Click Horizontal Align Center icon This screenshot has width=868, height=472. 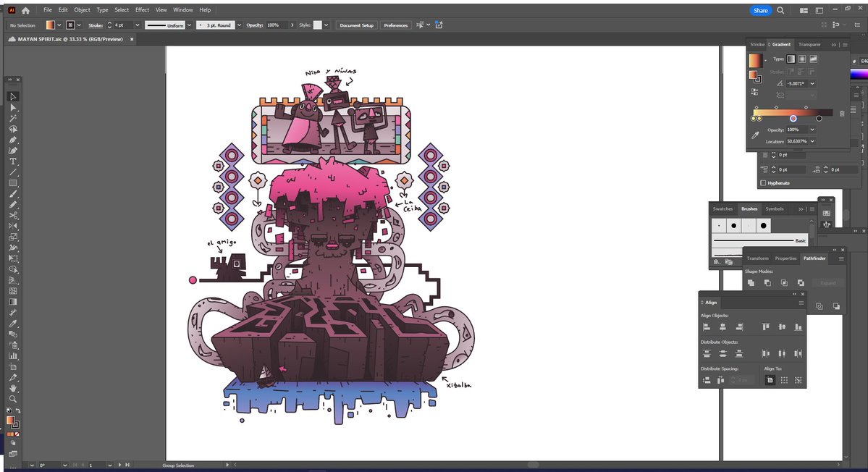click(x=722, y=327)
